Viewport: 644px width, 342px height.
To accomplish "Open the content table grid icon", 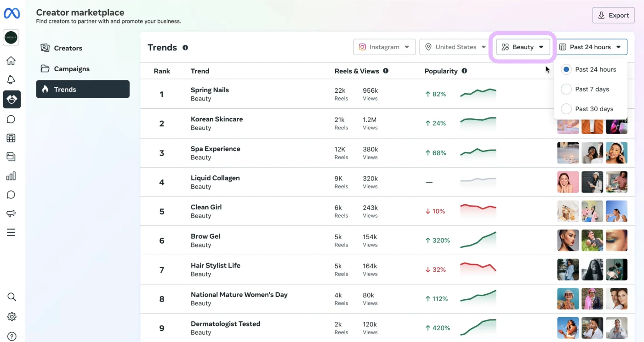I will click(x=11, y=138).
